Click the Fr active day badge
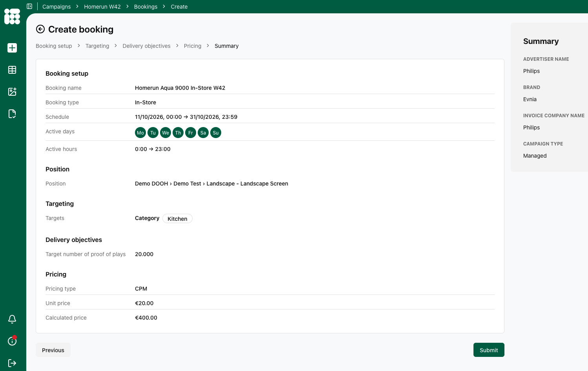 [191, 133]
